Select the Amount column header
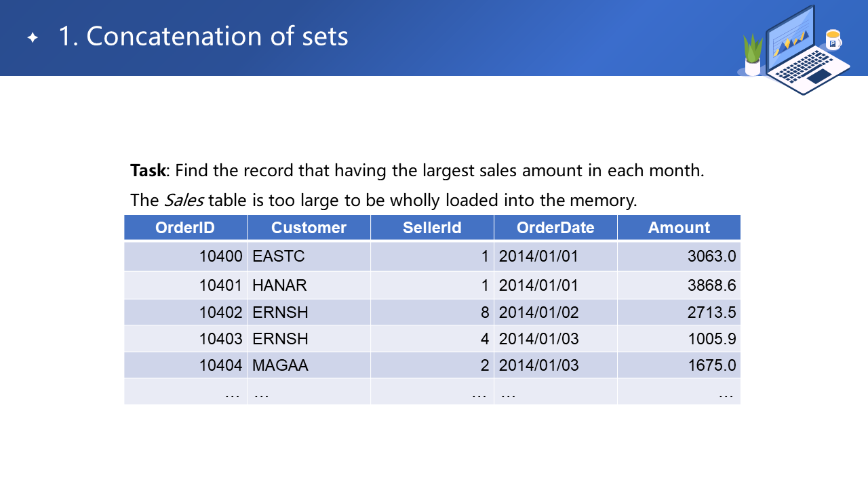Viewport: 868px width, 488px height. click(x=679, y=228)
